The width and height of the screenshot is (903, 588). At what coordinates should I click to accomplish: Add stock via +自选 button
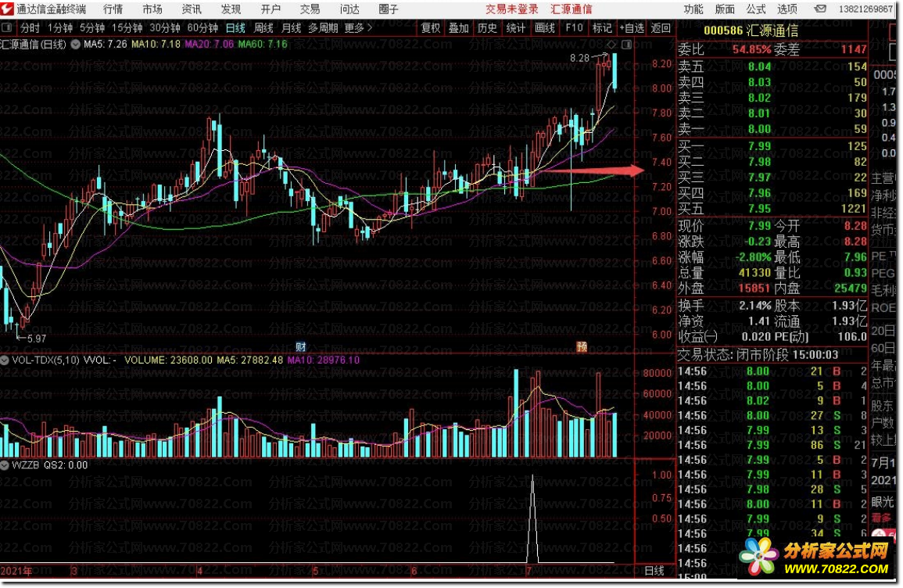pos(632,27)
